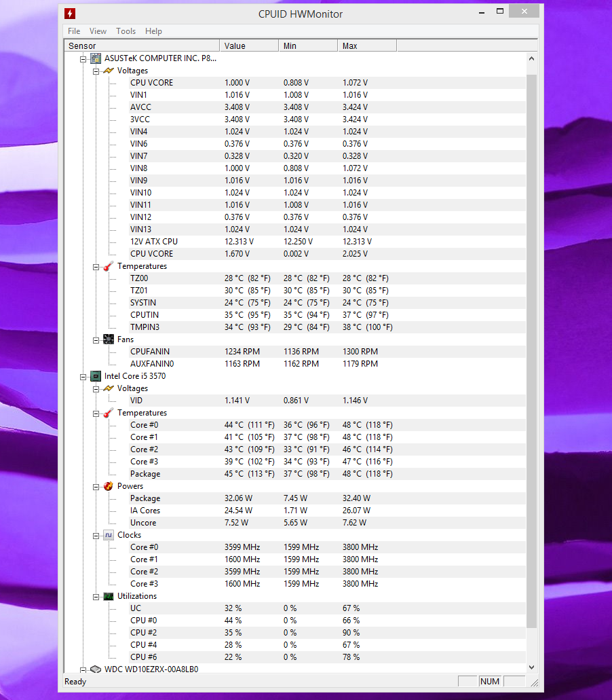Open the Tools menu

coord(126,31)
